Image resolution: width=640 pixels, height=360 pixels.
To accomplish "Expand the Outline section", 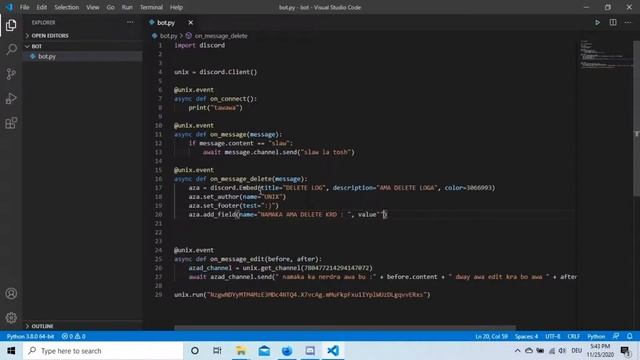I will pos(83,326).
